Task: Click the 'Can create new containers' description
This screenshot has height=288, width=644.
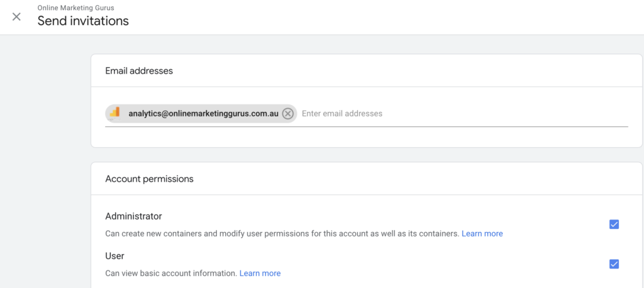Action: 282,234
